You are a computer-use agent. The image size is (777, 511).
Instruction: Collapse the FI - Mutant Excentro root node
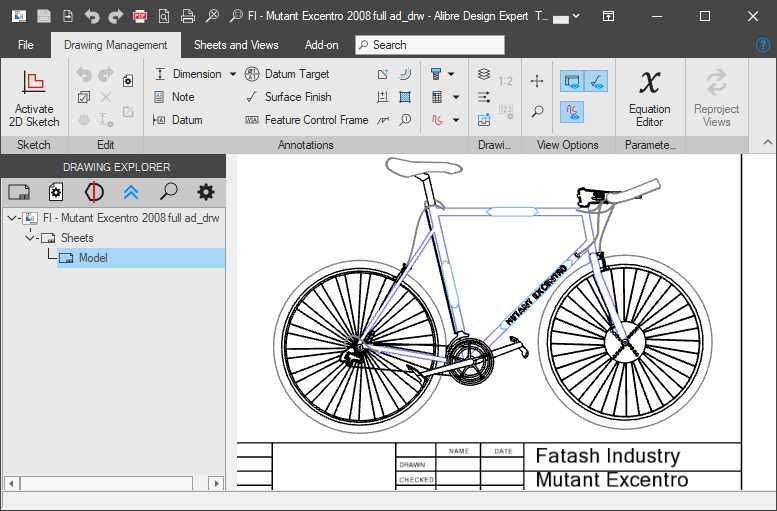pyautogui.click(x=12, y=217)
